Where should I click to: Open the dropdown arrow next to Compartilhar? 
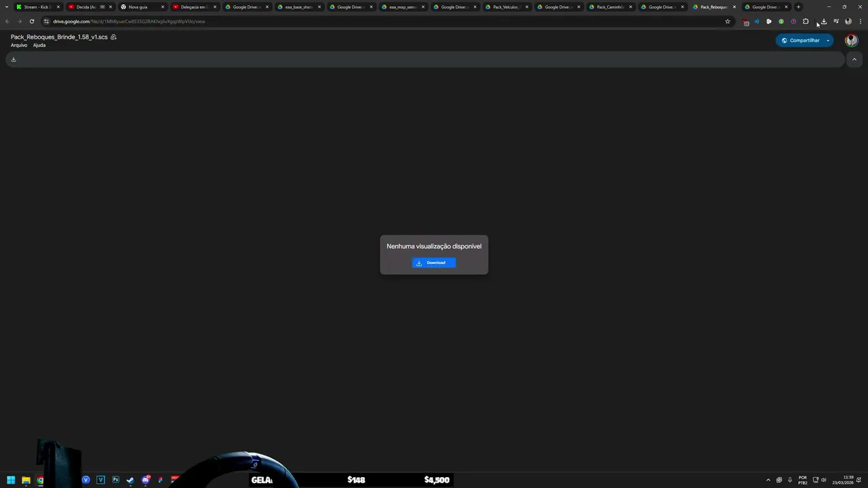(x=828, y=41)
